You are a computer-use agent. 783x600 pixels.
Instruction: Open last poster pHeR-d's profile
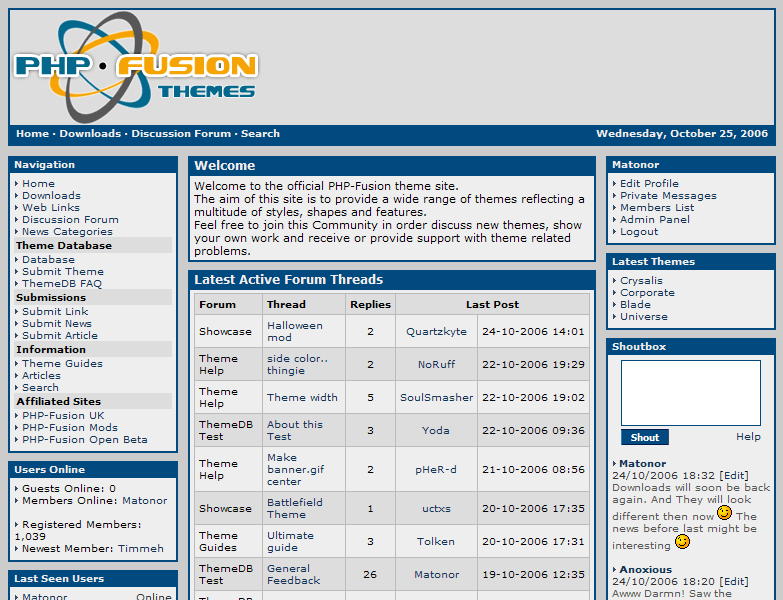(436, 469)
